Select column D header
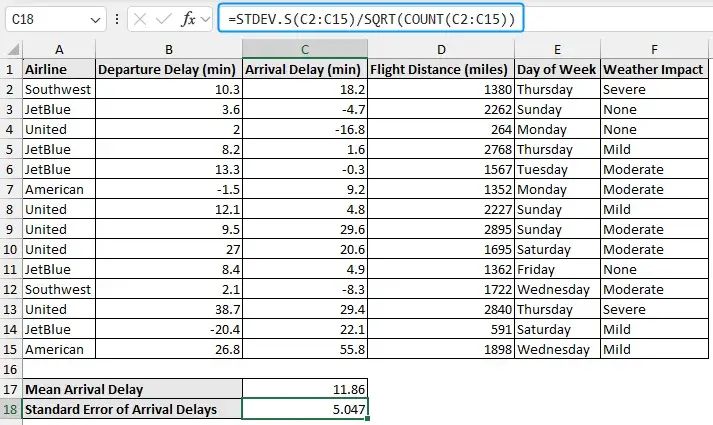 441,49
